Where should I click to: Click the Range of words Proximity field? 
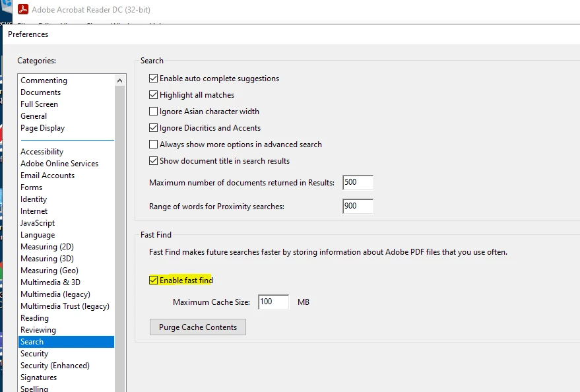[358, 207]
